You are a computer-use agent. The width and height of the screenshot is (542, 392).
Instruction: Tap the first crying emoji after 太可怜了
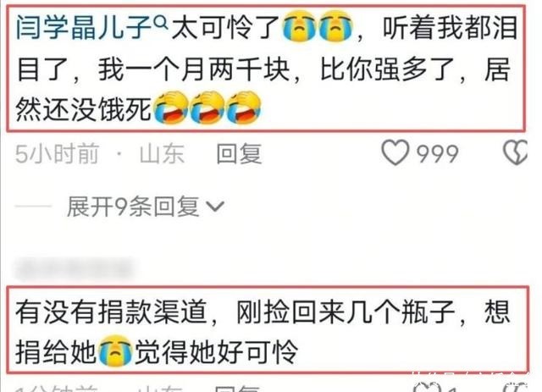tap(299, 26)
